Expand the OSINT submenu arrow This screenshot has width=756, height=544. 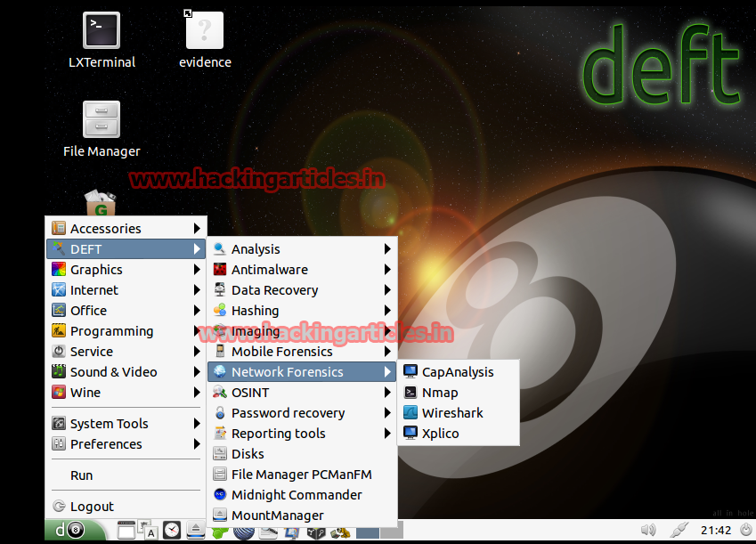tap(387, 393)
